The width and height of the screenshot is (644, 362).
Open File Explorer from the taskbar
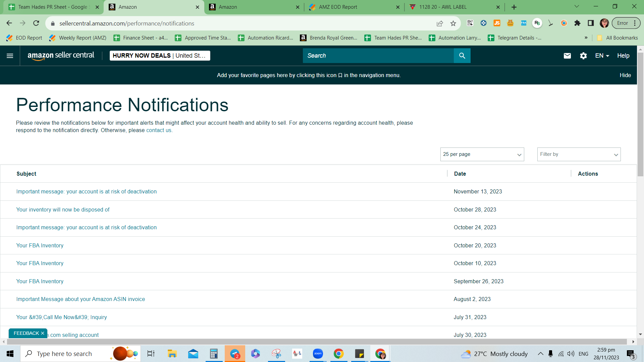click(172, 354)
